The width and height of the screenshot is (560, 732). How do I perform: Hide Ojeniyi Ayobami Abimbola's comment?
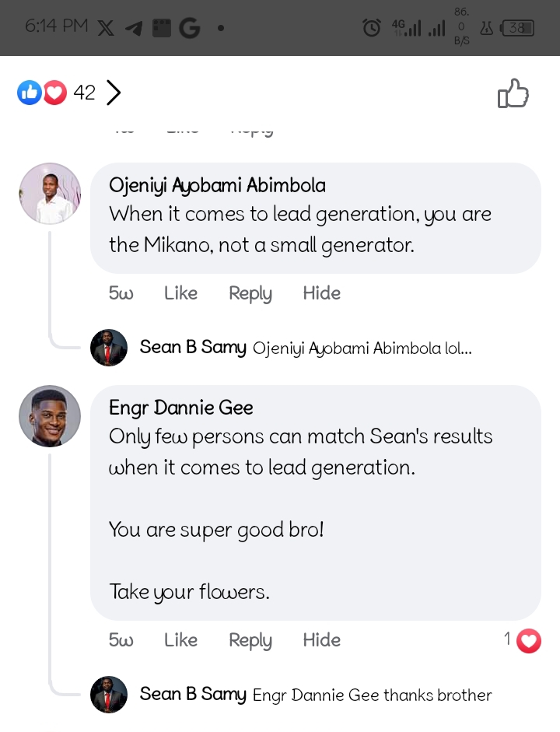[321, 293]
